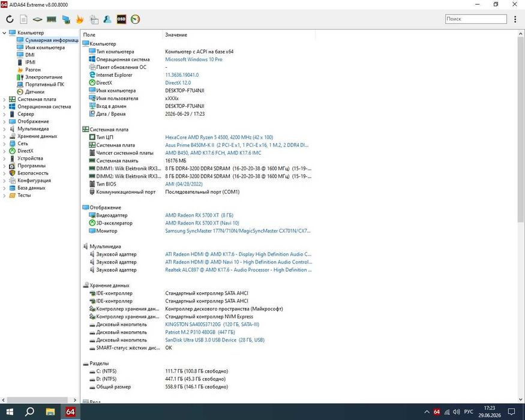This screenshot has height=420, width=525.
Task: Click the user silhouette toolbar icon
Action: point(107,19)
